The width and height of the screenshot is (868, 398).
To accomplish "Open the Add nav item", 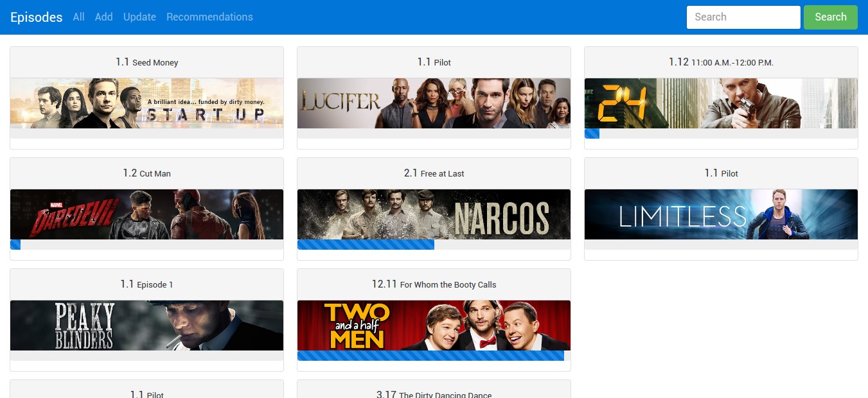I will click(103, 17).
